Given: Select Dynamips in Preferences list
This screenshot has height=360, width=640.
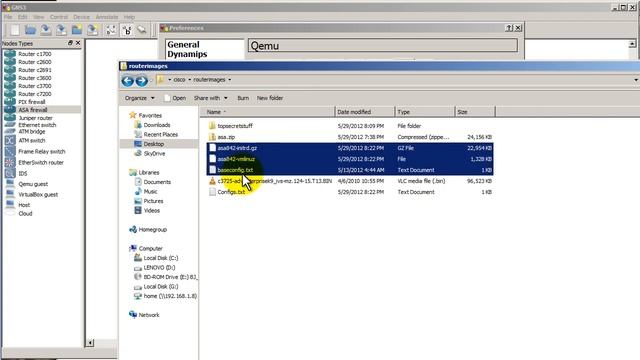Looking at the screenshot, I should (187, 54).
